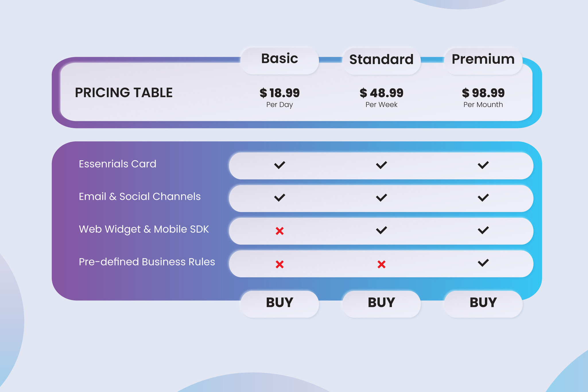Screen dimensions: 588x392
Task: Click the red X for Standard Business Rules
Action: [x=381, y=264]
